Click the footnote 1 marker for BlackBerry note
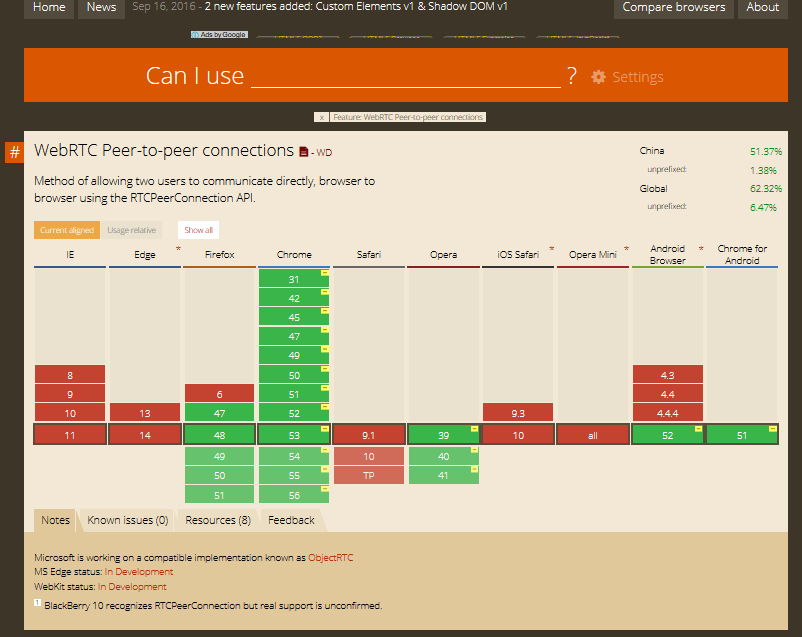 pos(37,602)
